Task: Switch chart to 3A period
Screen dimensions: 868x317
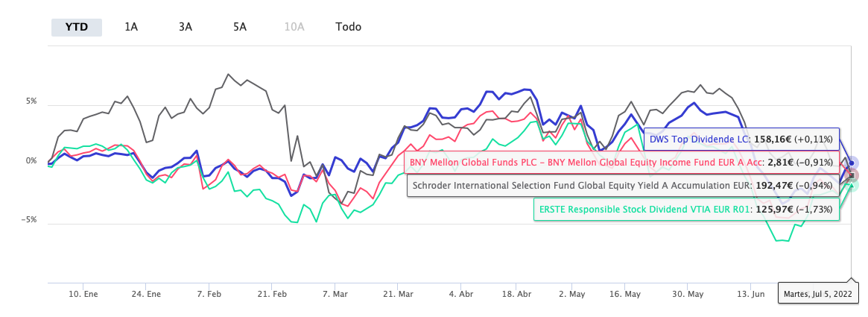Action: (x=186, y=27)
